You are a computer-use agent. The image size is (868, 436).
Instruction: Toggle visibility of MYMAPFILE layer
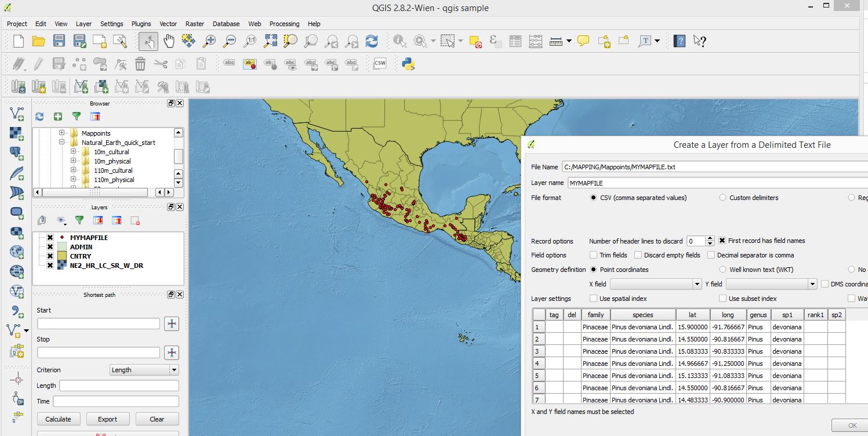coord(50,238)
